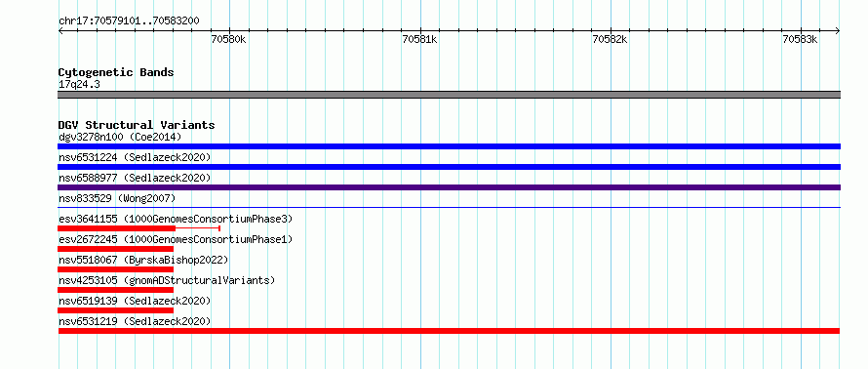Click the red bar under esv2672245

pyautogui.click(x=116, y=249)
